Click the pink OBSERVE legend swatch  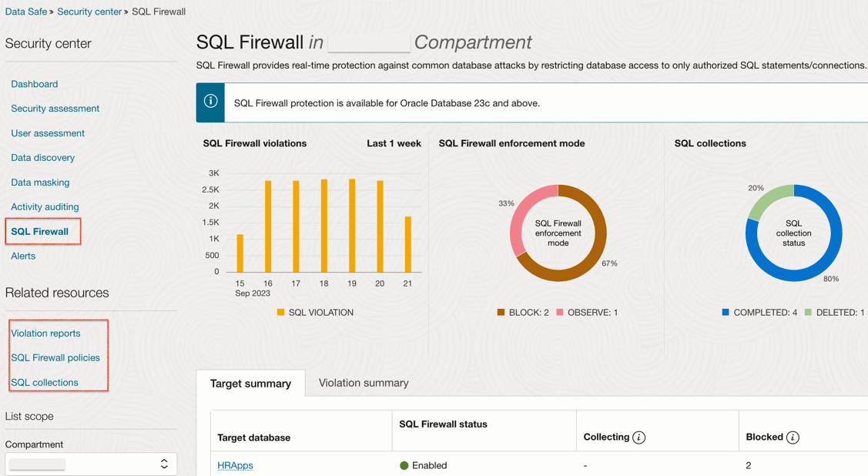tap(560, 313)
